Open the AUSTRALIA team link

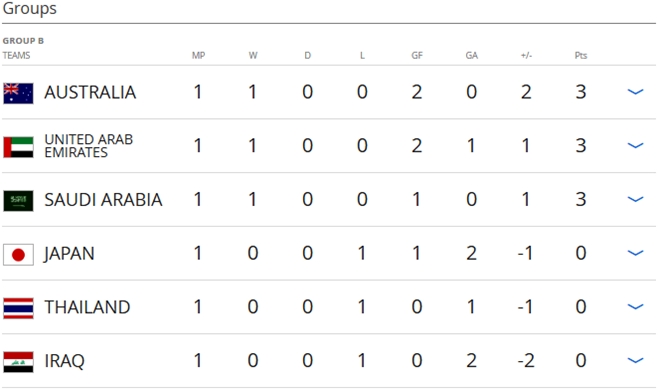coord(90,92)
